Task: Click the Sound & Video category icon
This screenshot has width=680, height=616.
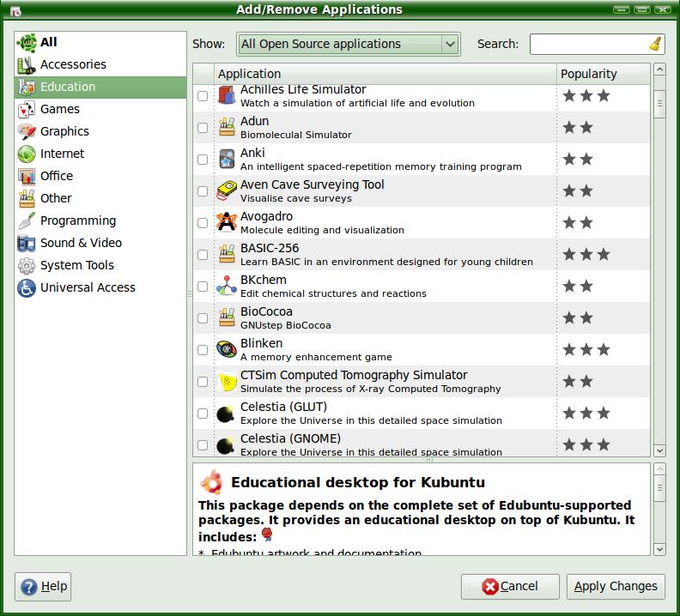Action: pyautogui.click(x=26, y=243)
